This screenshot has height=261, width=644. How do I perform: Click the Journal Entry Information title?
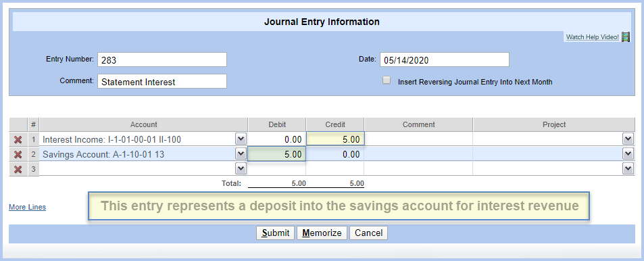tap(322, 22)
